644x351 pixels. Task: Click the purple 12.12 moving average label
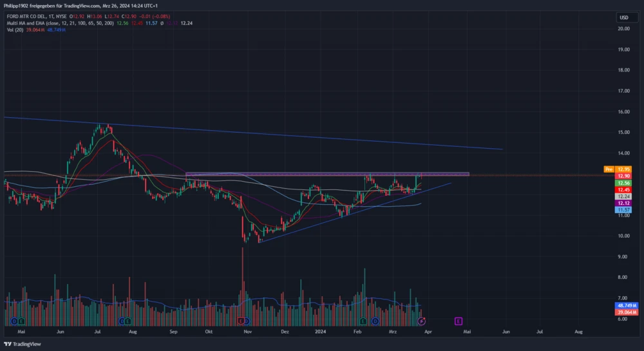click(x=623, y=203)
